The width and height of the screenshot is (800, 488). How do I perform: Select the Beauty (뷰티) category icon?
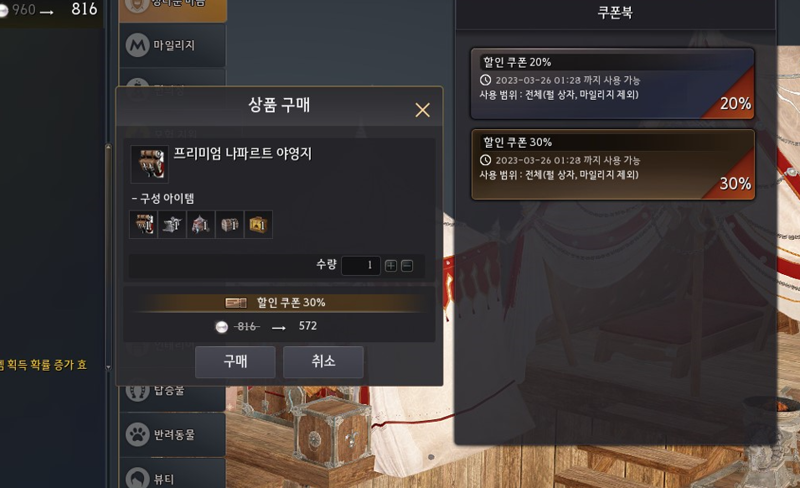[x=138, y=478]
